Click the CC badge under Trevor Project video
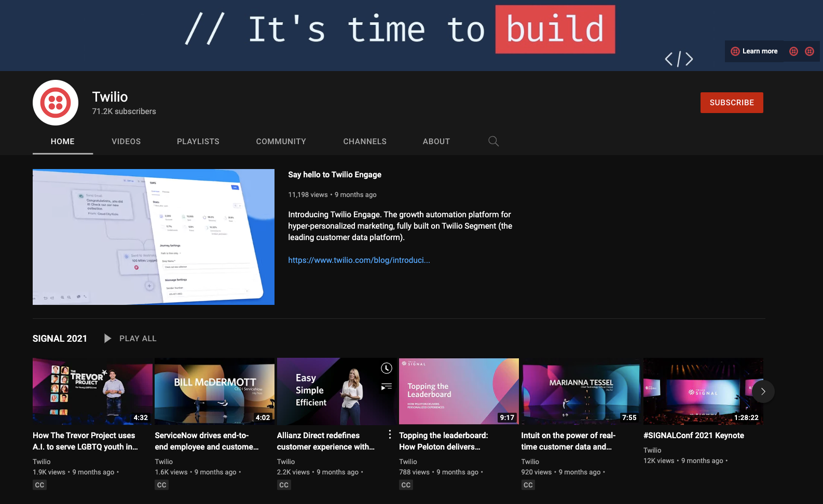Image resolution: width=823 pixels, height=504 pixels. point(39,485)
